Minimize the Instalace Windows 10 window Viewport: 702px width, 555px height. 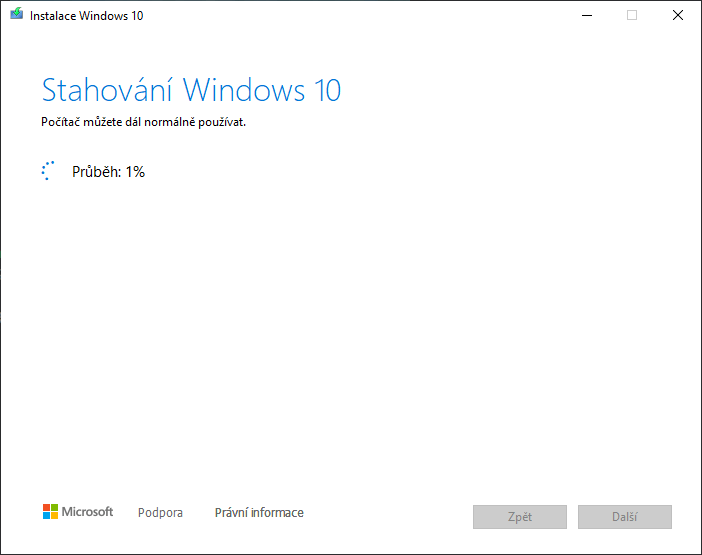tap(585, 15)
